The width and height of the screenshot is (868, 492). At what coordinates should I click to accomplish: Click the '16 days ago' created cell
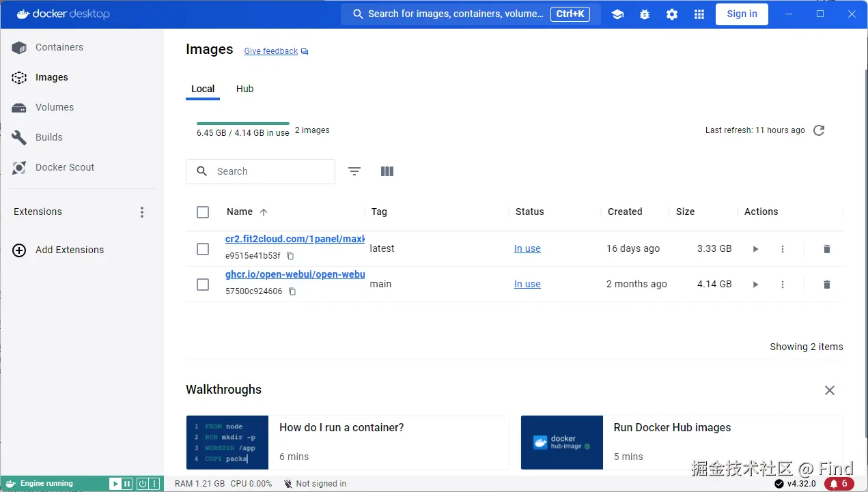(x=633, y=249)
